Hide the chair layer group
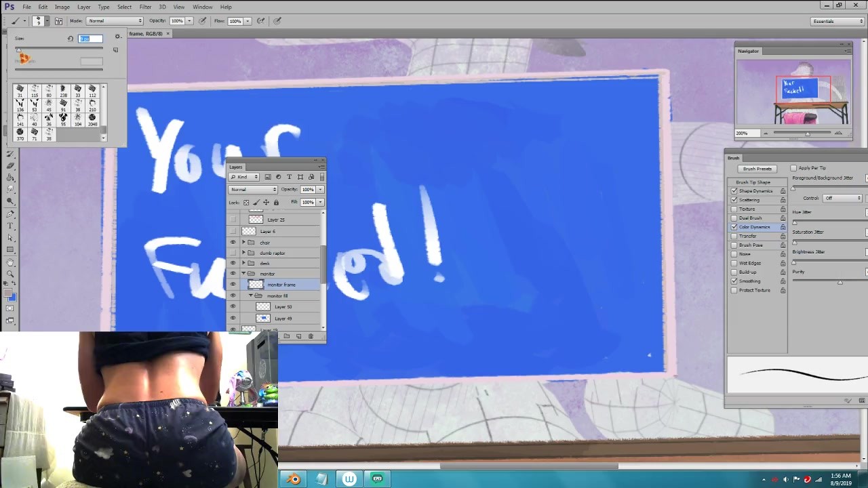The height and width of the screenshot is (488, 868). point(233,243)
